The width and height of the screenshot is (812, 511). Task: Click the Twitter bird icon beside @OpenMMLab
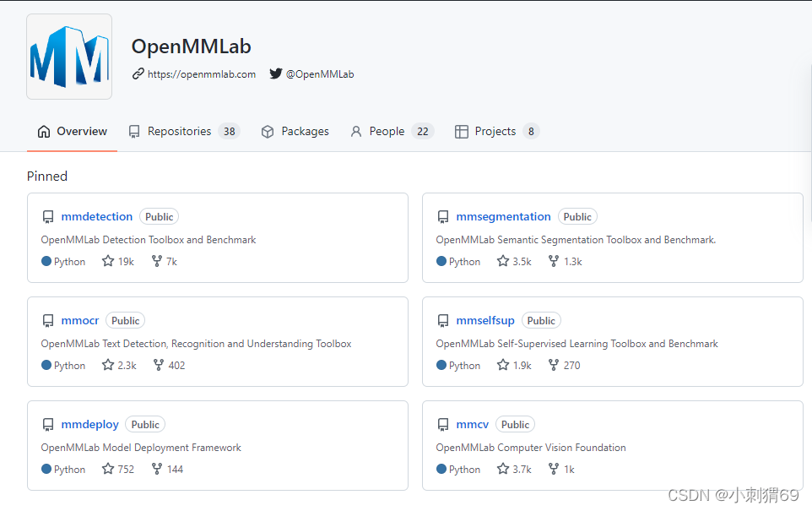pos(276,73)
